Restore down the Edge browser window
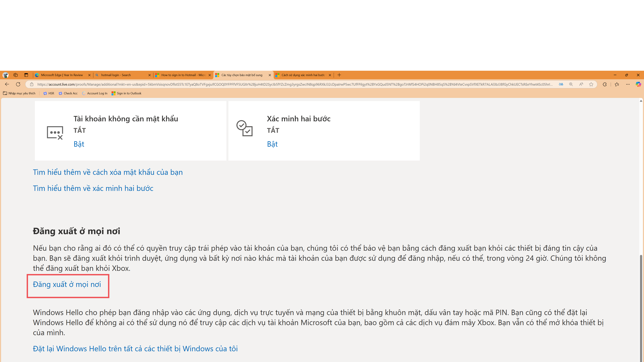The width and height of the screenshot is (644, 362). [x=627, y=75]
